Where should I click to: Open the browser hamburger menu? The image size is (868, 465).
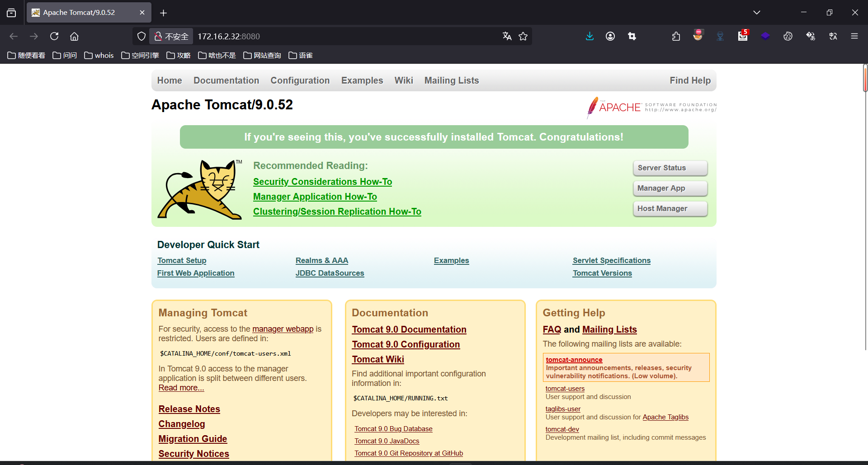854,36
